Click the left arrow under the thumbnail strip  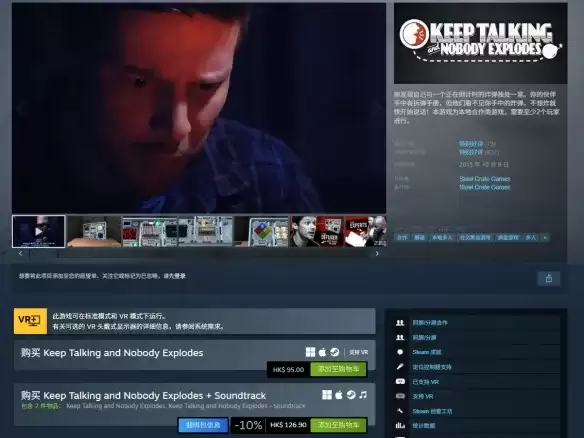pyautogui.click(x=20, y=253)
